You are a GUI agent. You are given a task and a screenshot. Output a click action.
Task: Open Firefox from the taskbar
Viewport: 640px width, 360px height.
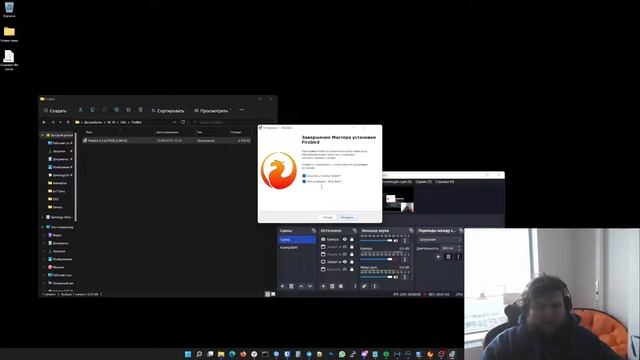pyautogui.click(x=243, y=354)
